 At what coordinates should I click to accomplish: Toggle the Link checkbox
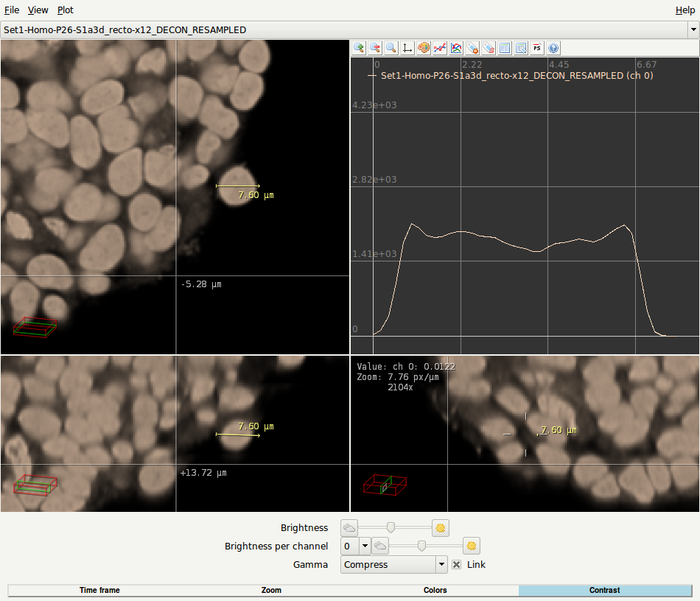pyautogui.click(x=457, y=565)
